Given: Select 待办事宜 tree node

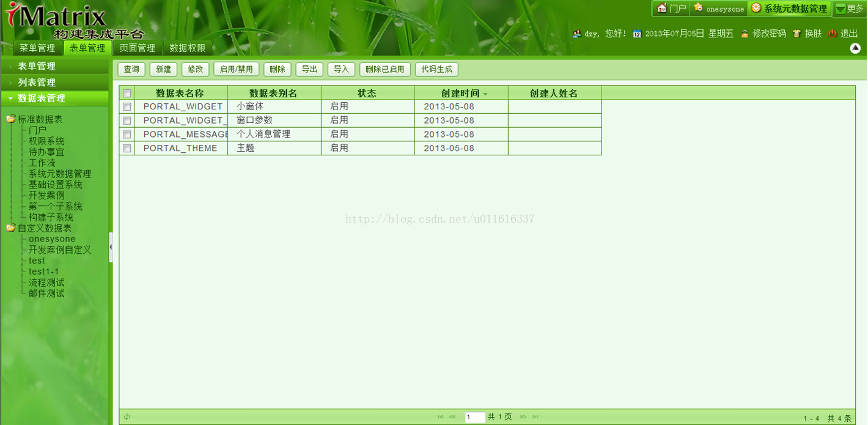Looking at the screenshot, I should coord(46,152).
